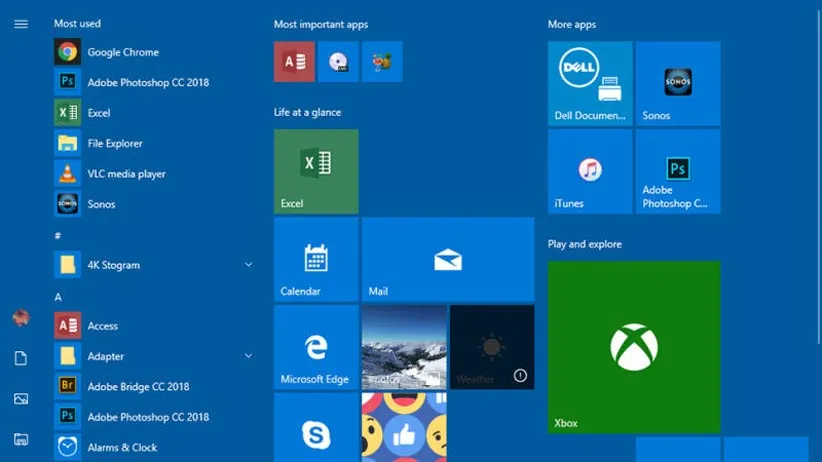Open the Pictures shortcut in the sidebar

click(x=21, y=399)
